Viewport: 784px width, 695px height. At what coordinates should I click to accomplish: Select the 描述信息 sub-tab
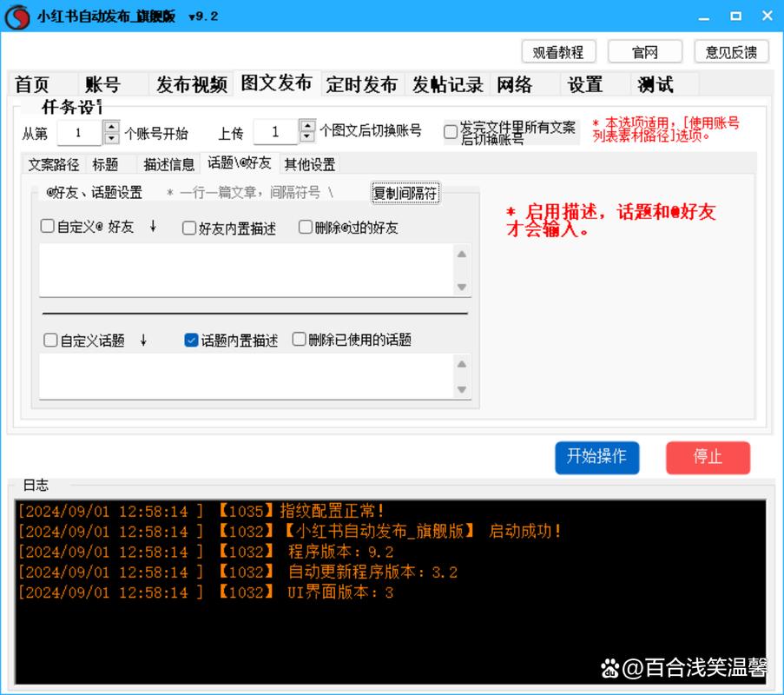(168, 164)
